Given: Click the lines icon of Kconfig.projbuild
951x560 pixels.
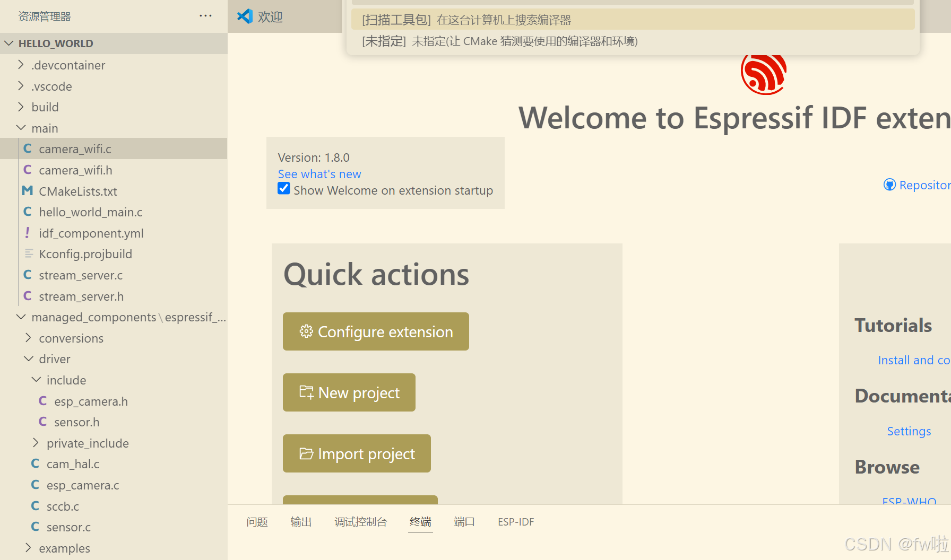Looking at the screenshot, I should [x=29, y=253].
